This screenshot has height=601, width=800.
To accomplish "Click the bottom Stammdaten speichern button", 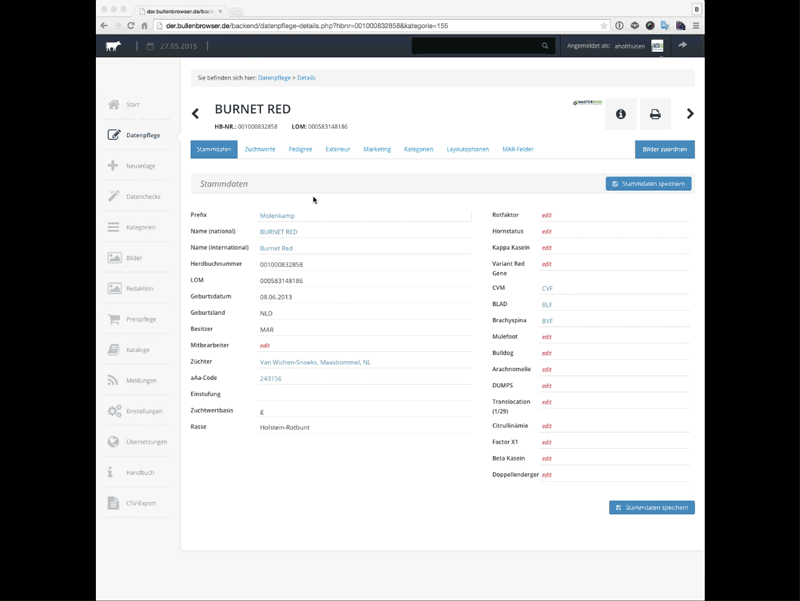I will [651, 507].
